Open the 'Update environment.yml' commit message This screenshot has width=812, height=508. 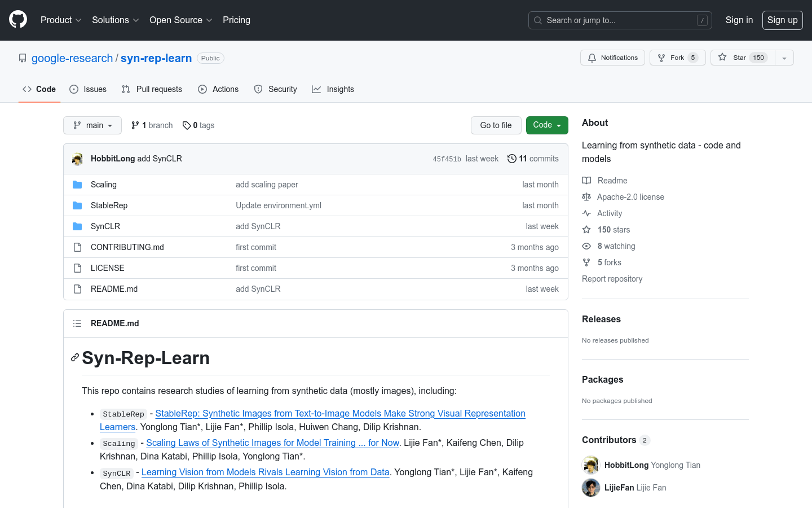pyautogui.click(x=279, y=205)
